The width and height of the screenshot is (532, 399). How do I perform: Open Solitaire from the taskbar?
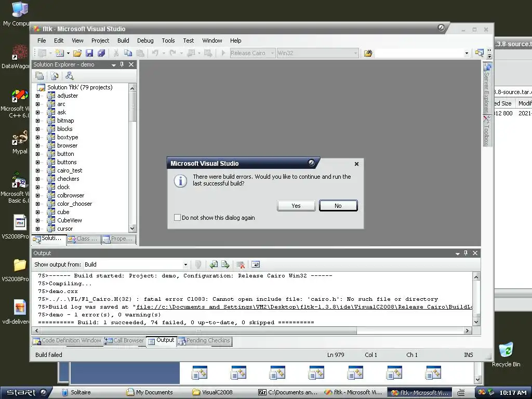tap(76, 392)
